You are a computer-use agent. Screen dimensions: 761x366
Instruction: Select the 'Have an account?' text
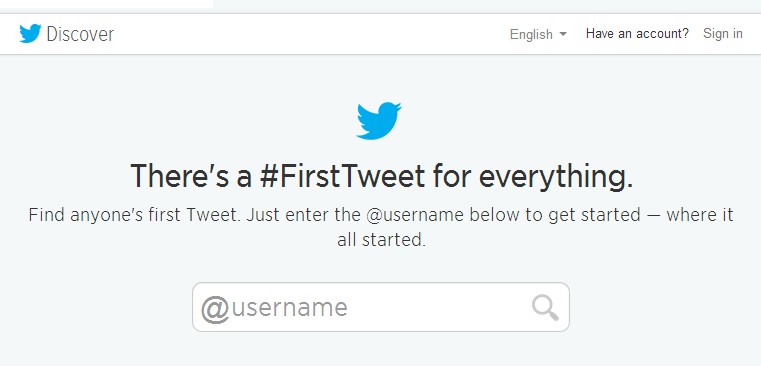637,33
